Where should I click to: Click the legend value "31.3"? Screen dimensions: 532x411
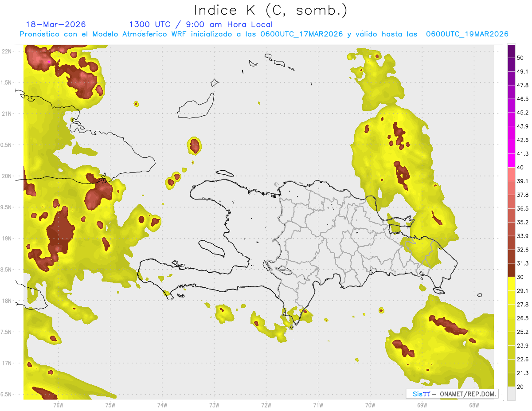point(523,263)
